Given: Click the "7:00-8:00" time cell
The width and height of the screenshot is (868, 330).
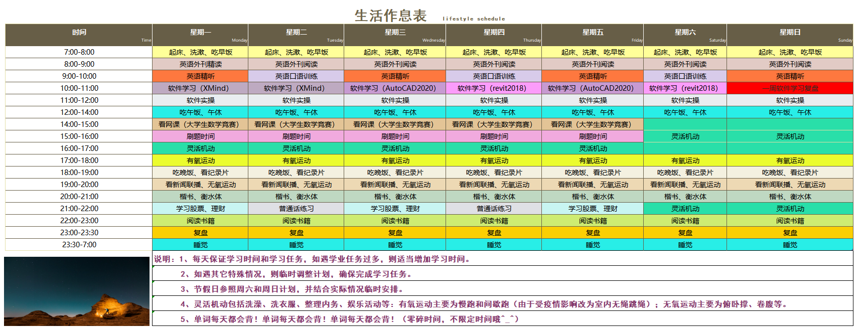Looking at the screenshot, I should pyautogui.click(x=79, y=52).
